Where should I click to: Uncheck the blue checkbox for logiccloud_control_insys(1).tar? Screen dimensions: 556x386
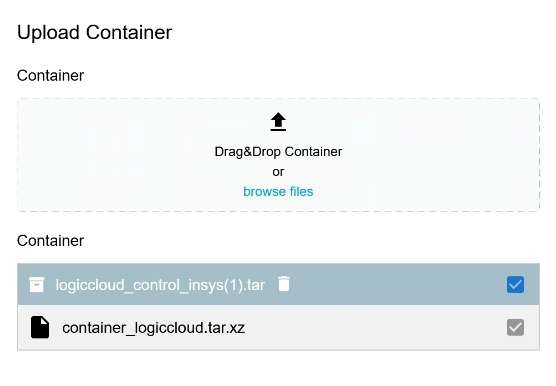coord(515,285)
